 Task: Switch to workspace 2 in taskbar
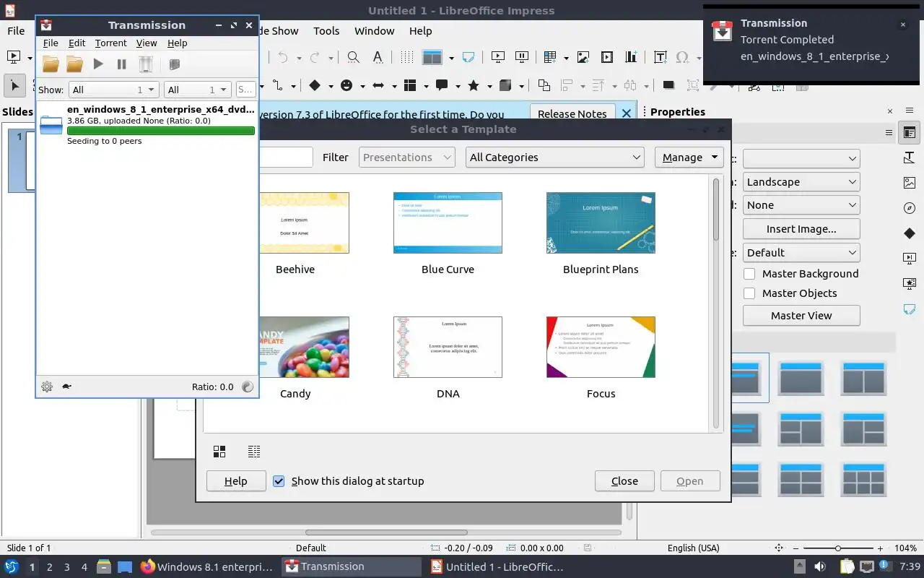tap(49, 567)
